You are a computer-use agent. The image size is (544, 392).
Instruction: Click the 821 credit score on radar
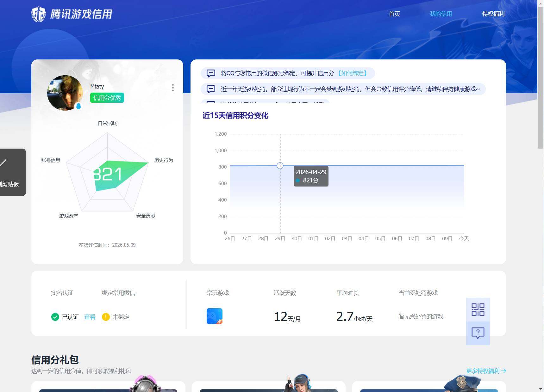pyautogui.click(x=108, y=174)
